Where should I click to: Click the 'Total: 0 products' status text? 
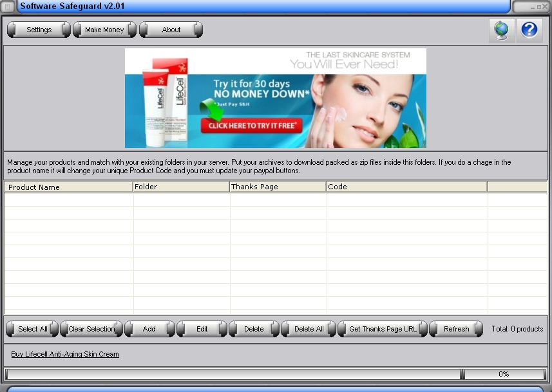coord(517,329)
